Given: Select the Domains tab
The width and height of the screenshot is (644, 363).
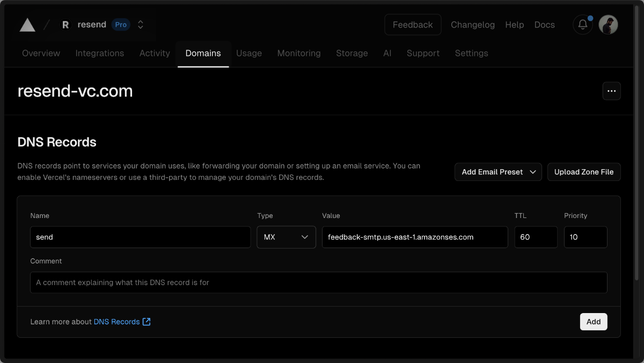Looking at the screenshot, I should click(x=203, y=53).
